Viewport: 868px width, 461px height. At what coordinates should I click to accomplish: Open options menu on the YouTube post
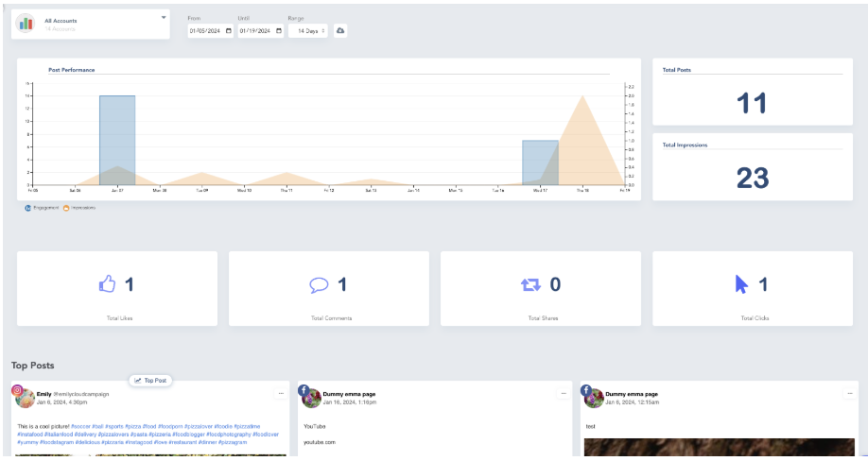[x=564, y=393]
